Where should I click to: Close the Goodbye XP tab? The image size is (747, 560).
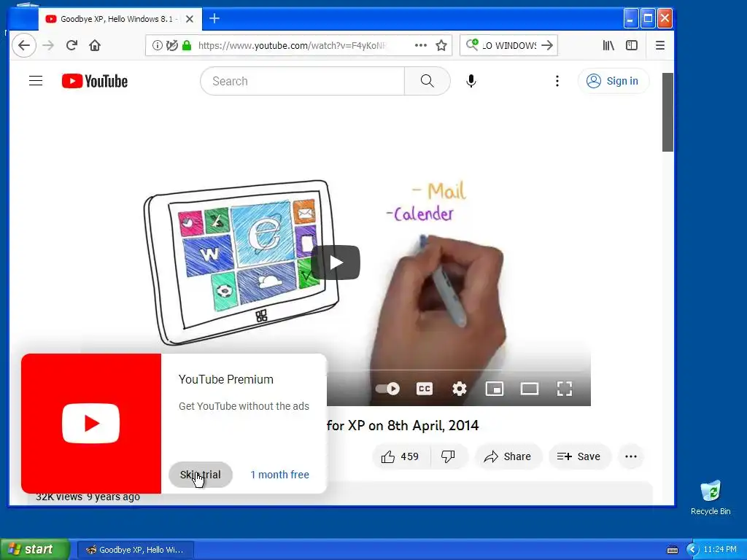(x=190, y=19)
